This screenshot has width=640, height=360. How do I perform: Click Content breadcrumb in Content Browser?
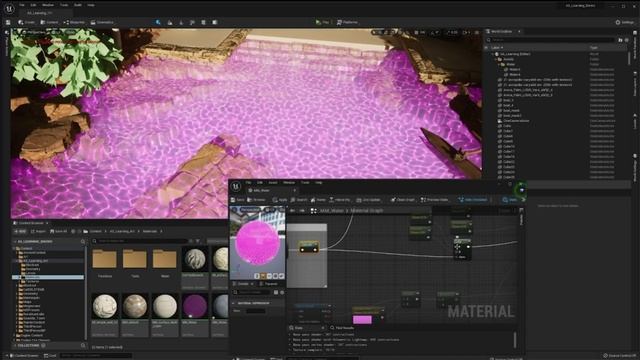click(x=96, y=231)
